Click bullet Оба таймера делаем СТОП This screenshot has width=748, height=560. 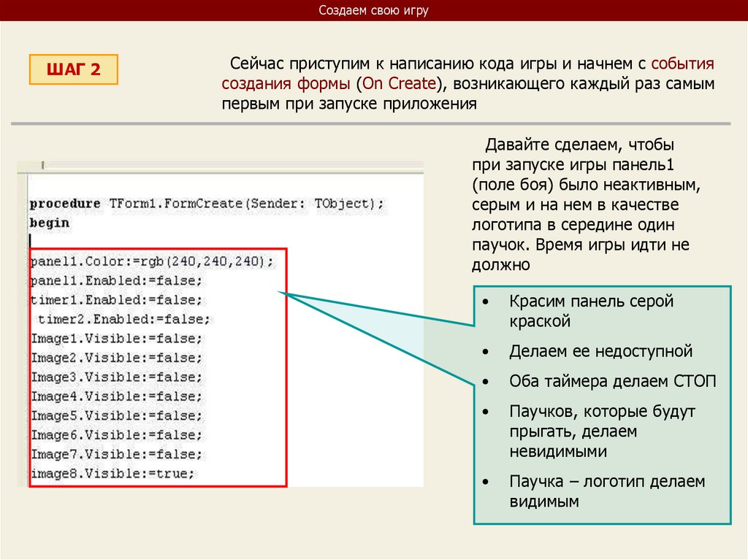pos(613,381)
